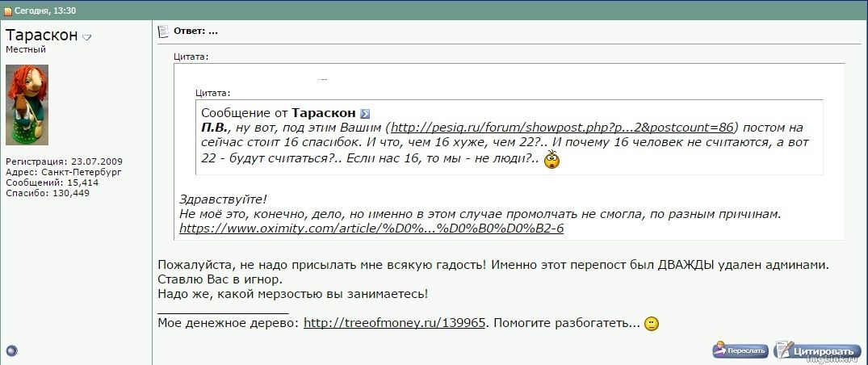Click the post status icon beside Сегодня, 13:30
Image resolution: width=868 pixels, height=365 pixels.
pyautogui.click(x=7, y=11)
